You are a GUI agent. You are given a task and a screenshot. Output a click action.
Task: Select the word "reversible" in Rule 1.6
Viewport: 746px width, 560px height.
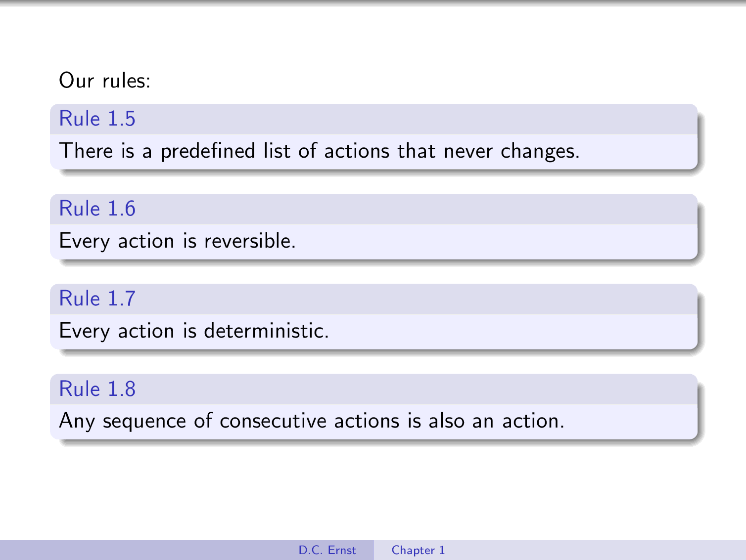[249, 241]
